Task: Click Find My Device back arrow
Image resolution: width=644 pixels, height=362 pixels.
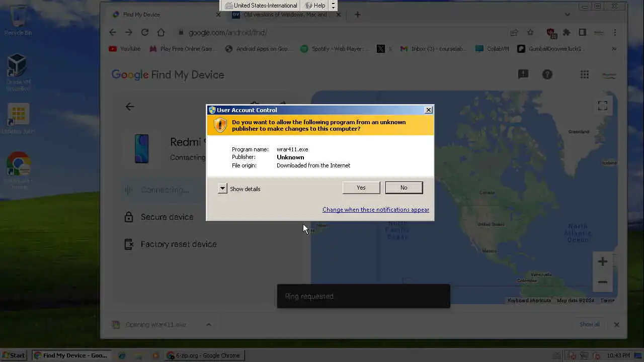Action: (130, 107)
